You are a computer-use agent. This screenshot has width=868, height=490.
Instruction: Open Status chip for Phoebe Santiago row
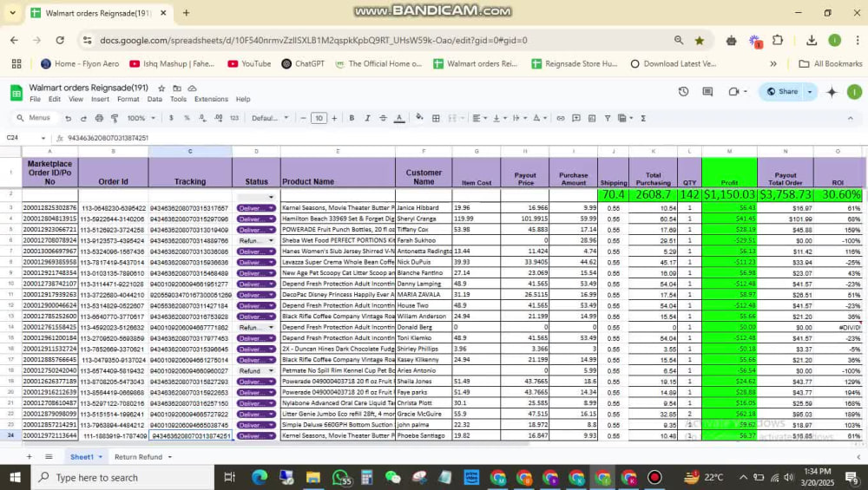tap(256, 436)
